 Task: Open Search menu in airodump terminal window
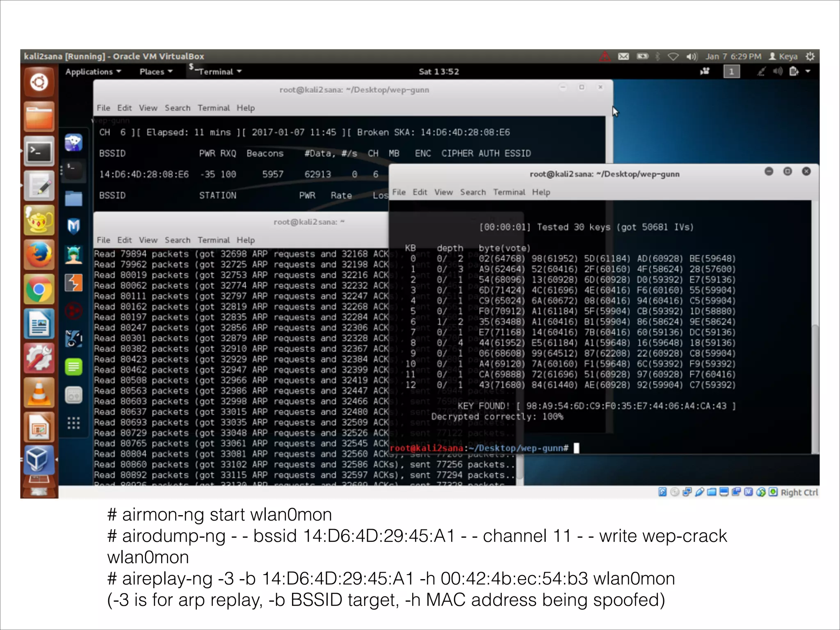(x=178, y=108)
